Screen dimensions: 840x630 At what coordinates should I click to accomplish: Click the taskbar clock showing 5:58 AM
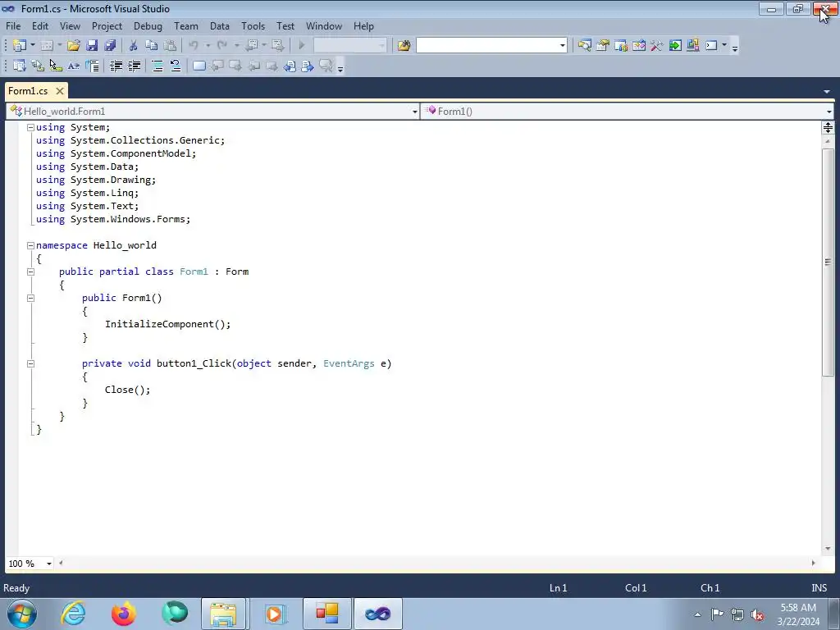(798, 614)
